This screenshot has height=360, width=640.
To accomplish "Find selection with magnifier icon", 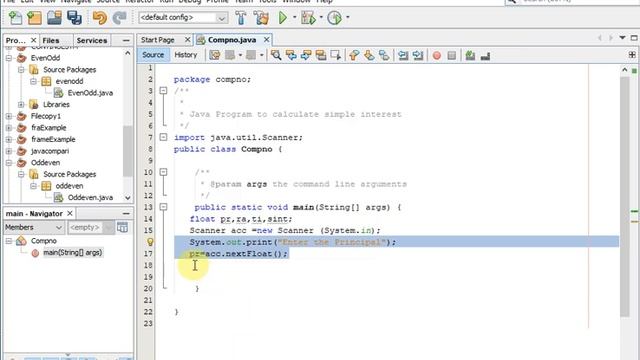I will click(x=276, y=55).
